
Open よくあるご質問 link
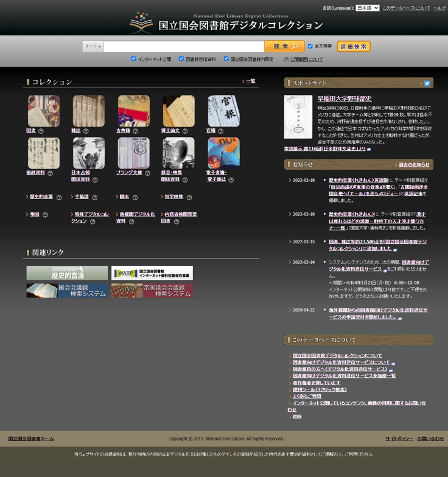[307, 397]
